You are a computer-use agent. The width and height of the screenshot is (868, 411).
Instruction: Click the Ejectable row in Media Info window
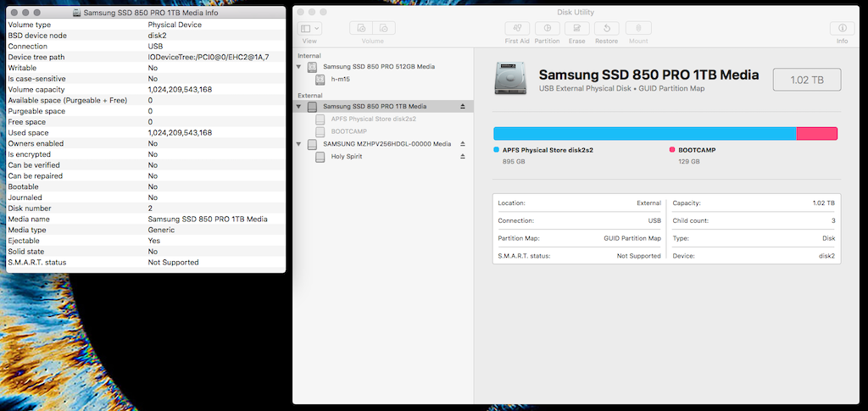146,241
